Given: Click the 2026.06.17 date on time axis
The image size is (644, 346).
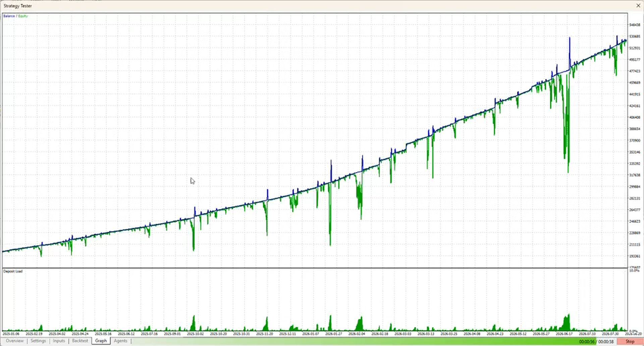Looking at the screenshot, I should pyautogui.click(x=564, y=334).
